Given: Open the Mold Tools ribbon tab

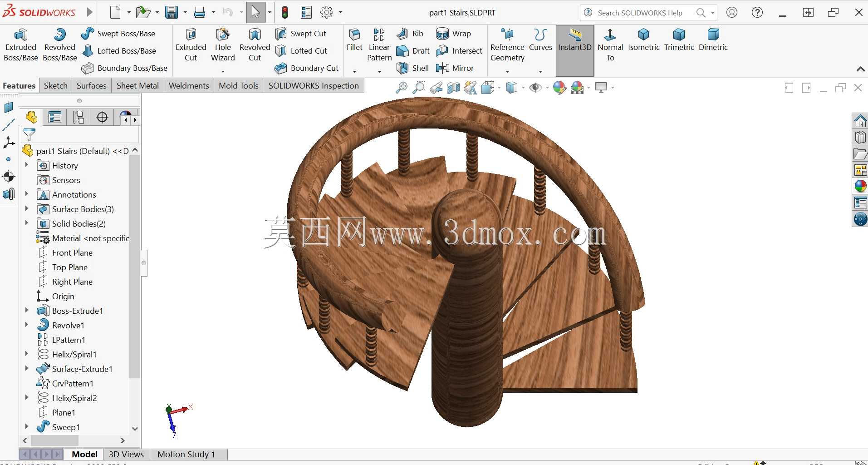Looking at the screenshot, I should pyautogui.click(x=238, y=86).
